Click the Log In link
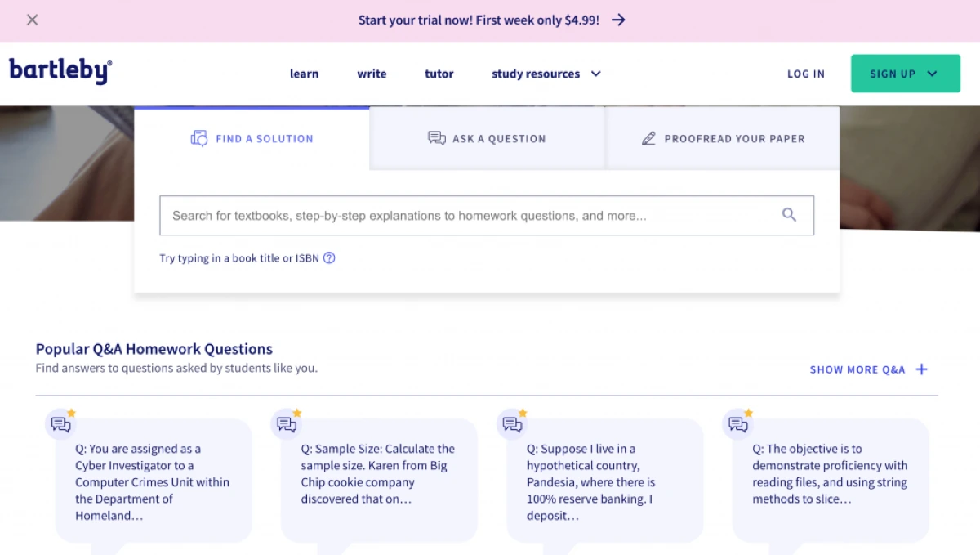Viewport: 980px width, 555px height. (805, 74)
